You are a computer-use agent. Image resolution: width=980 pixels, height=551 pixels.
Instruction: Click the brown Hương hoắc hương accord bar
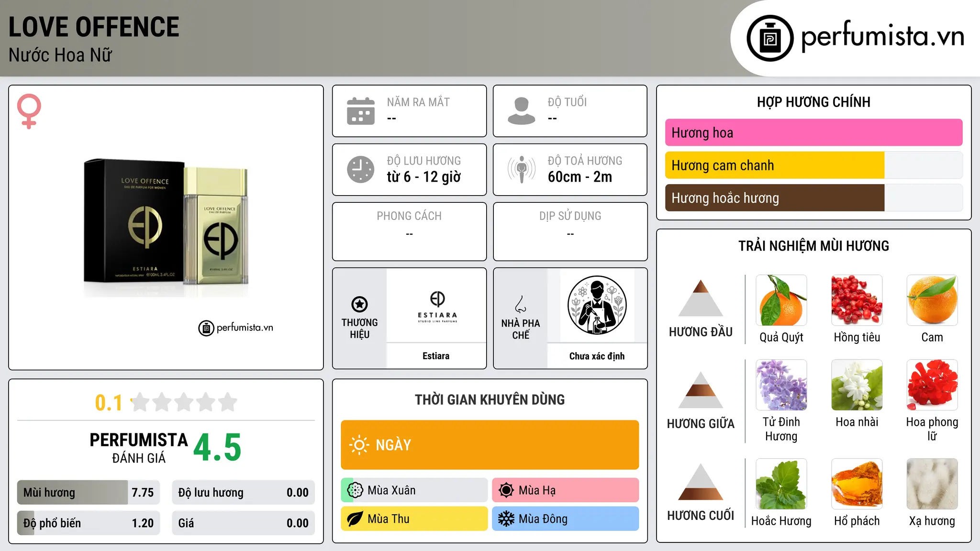813,198
